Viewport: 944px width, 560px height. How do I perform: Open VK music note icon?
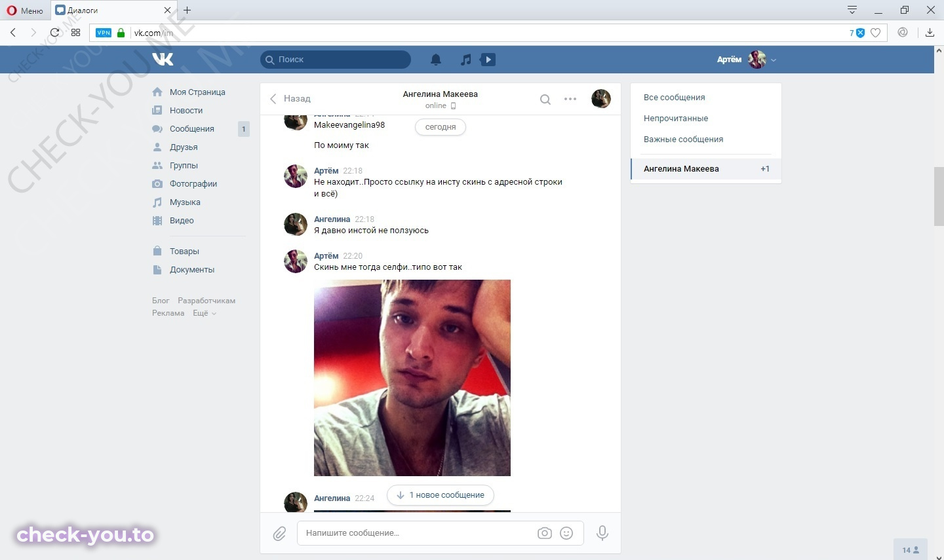(465, 60)
